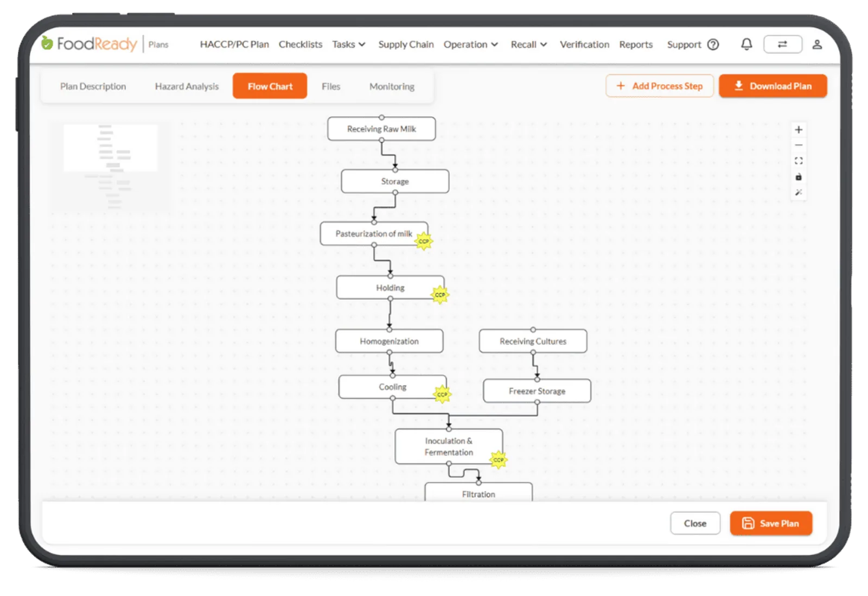
Task: Click the CCP badge on Inoculation & Fermentation
Action: 498,460
